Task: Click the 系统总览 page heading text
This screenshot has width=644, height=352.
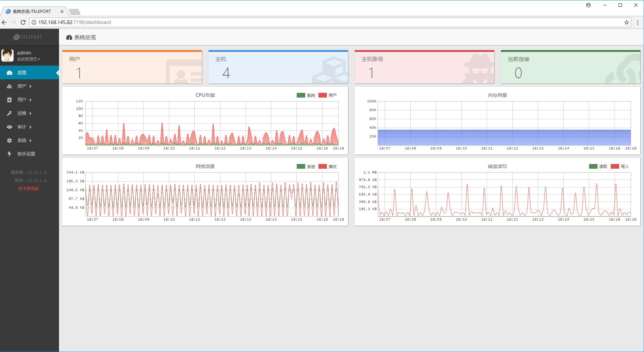Action: pyautogui.click(x=85, y=37)
